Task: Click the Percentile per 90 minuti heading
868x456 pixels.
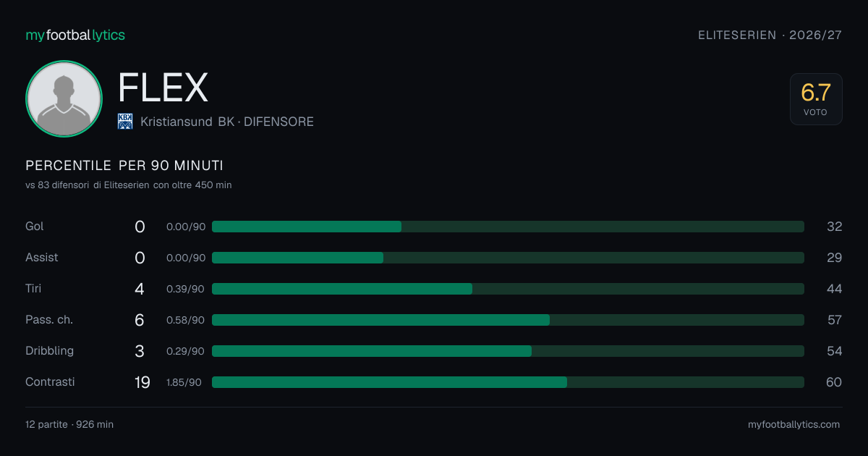Action: (x=124, y=166)
